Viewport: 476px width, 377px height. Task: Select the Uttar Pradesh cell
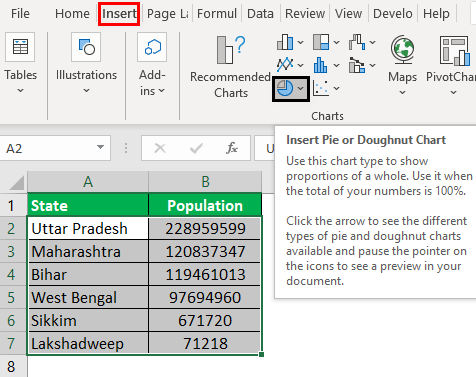[88, 228]
